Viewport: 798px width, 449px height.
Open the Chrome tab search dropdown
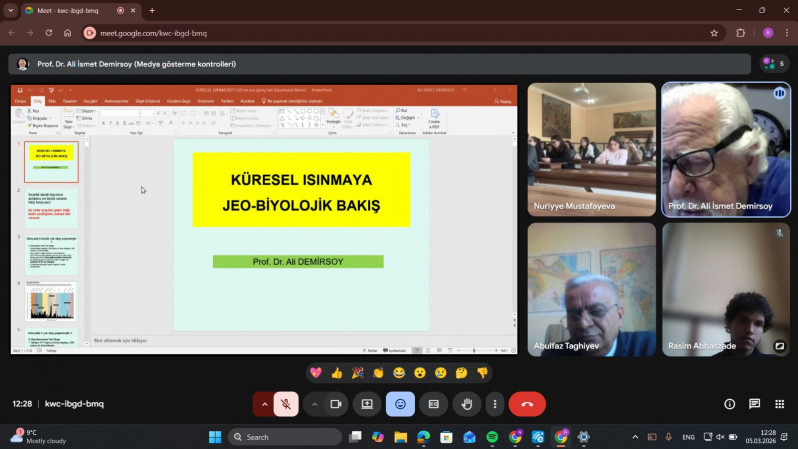coord(10,10)
